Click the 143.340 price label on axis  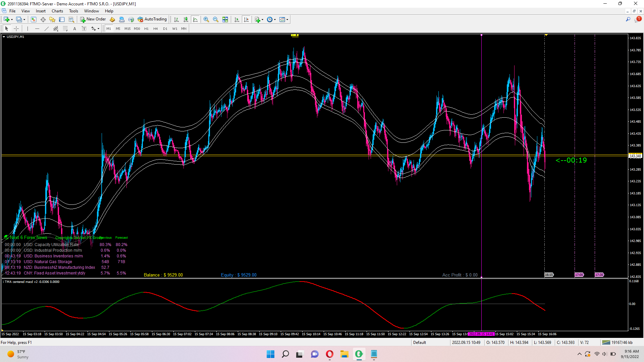tap(635, 156)
